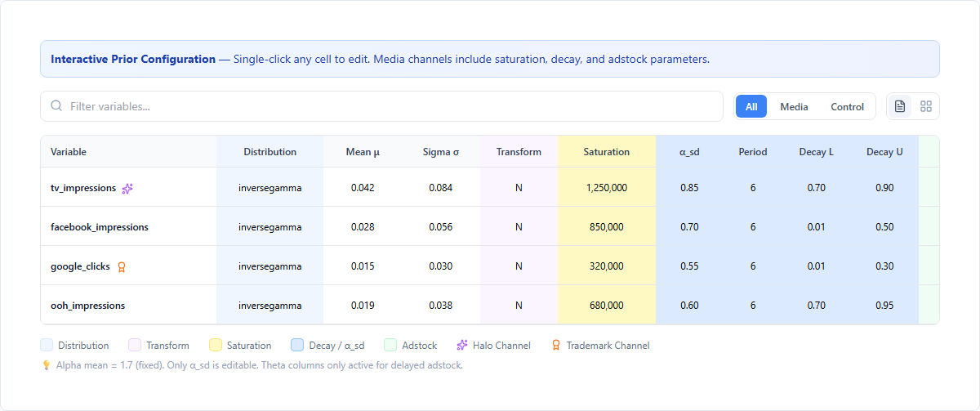Screen dimensions: 980x411
Task: Edit α_sd value 0.60
Action: (x=689, y=306)
